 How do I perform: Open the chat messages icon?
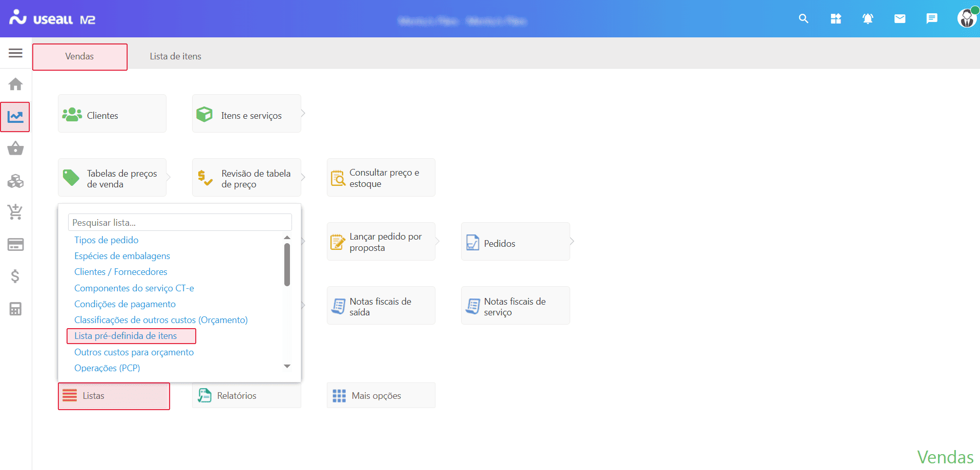931,19
